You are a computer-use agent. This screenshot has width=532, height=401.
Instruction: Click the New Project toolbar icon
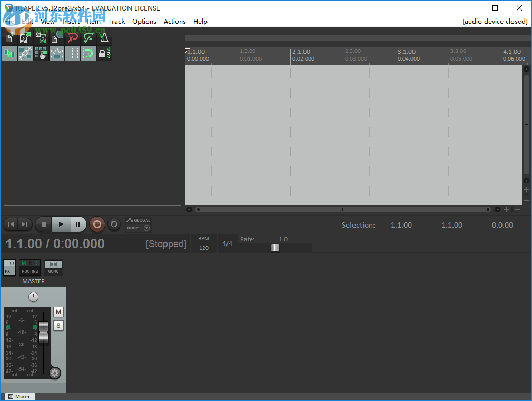point(9,37)
